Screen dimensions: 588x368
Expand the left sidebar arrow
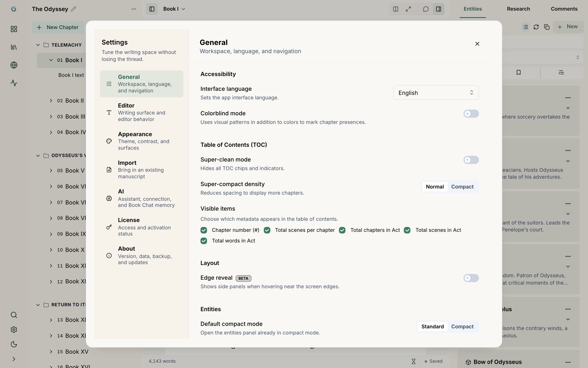14,359
